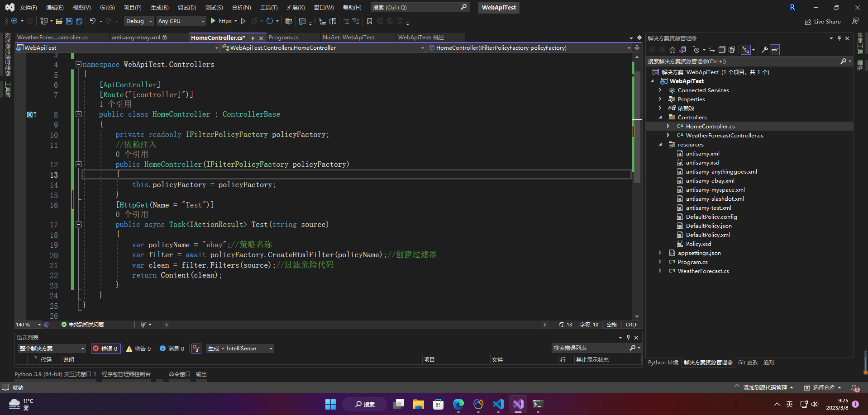Open the Debug configuration dropdown

click(x=139, y=21)
